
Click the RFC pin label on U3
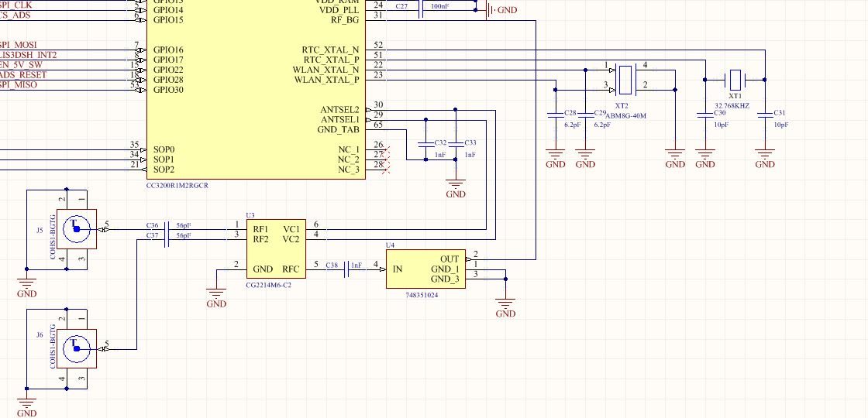(291, 269)
